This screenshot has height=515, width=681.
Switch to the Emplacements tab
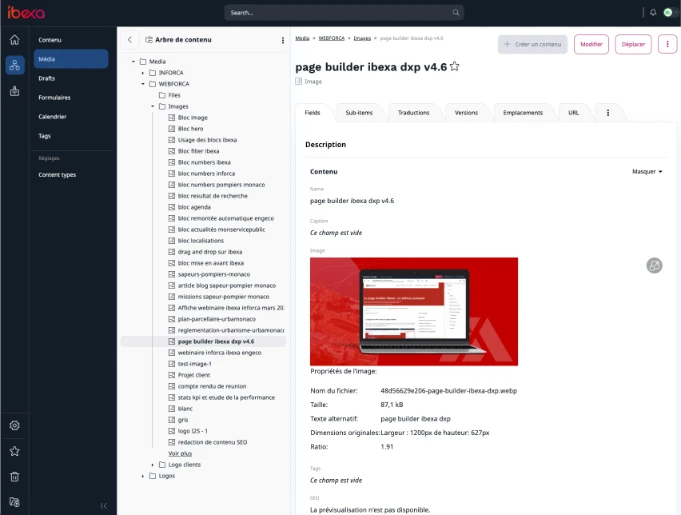[x=523, y=112]
